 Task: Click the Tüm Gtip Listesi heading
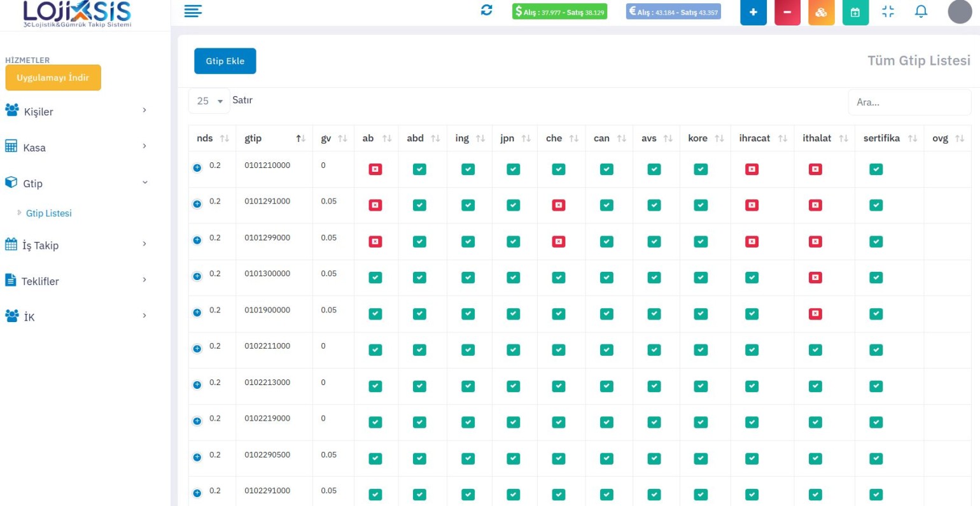[919, 60]
